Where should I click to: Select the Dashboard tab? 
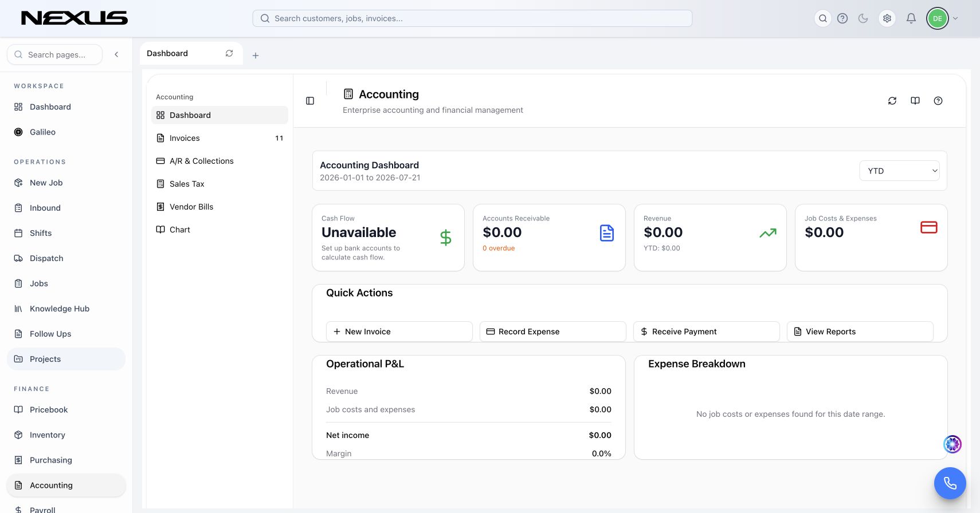191,53
